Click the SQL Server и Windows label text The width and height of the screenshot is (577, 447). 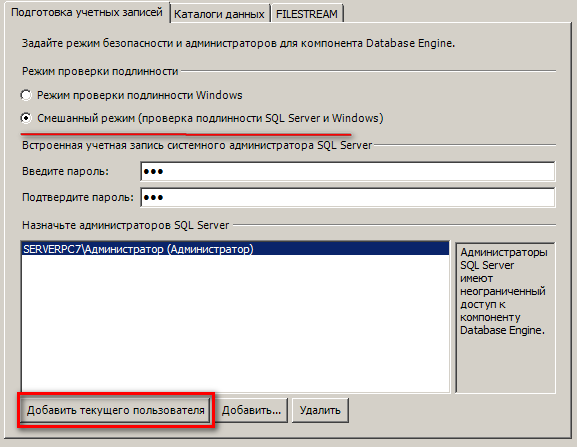tap(322, 118)
